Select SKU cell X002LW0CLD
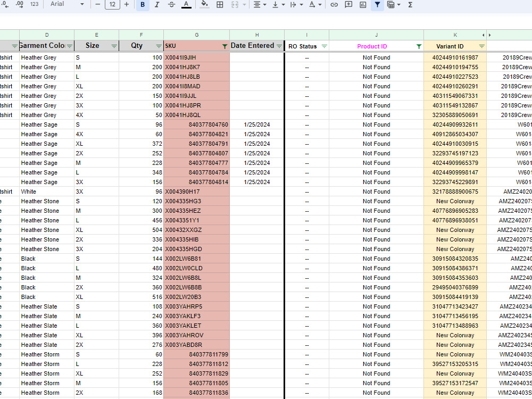Viewport: 532px width, 399px height. (x=196, y=268)
